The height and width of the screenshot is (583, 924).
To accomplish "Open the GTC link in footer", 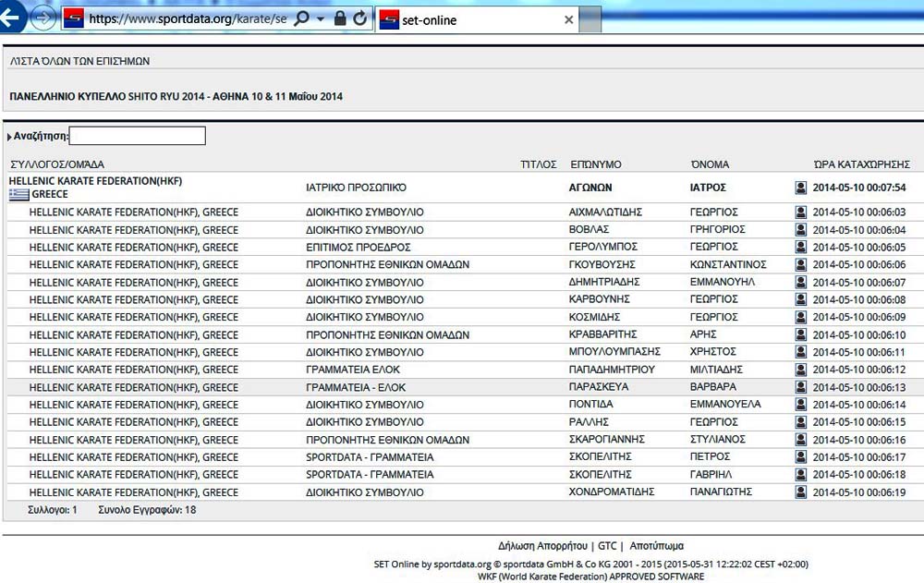I will [607, 546].
